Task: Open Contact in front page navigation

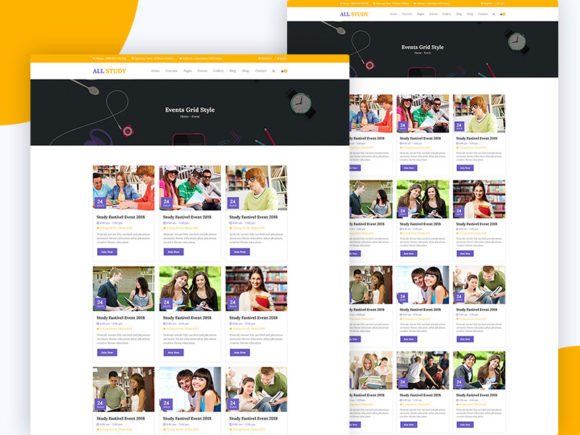Action: point(260,71)
